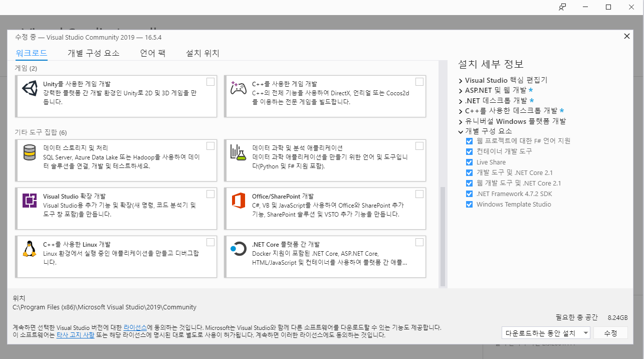Click the .NET Core cross-platform icon
Screen dimensions: 644x359
point(238,249)
